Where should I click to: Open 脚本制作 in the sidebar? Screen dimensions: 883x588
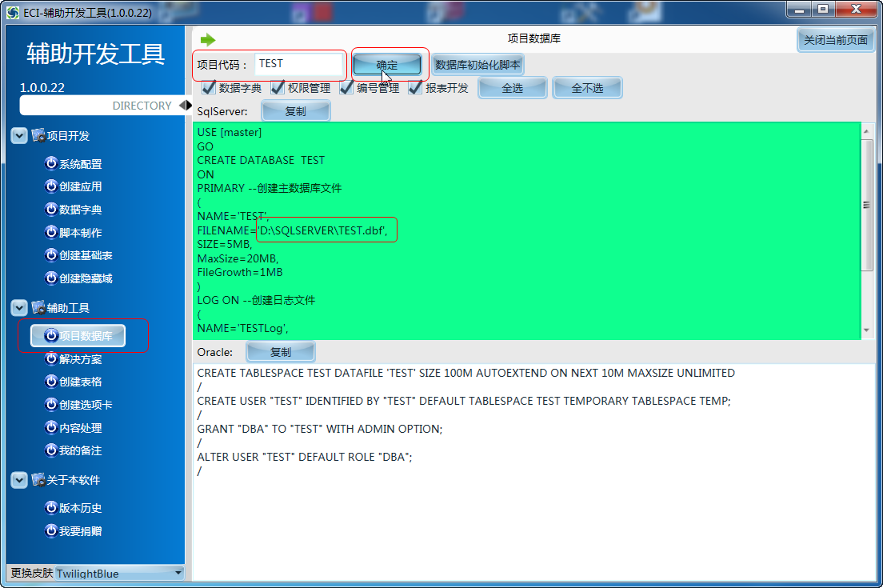(x=80, y=233)
